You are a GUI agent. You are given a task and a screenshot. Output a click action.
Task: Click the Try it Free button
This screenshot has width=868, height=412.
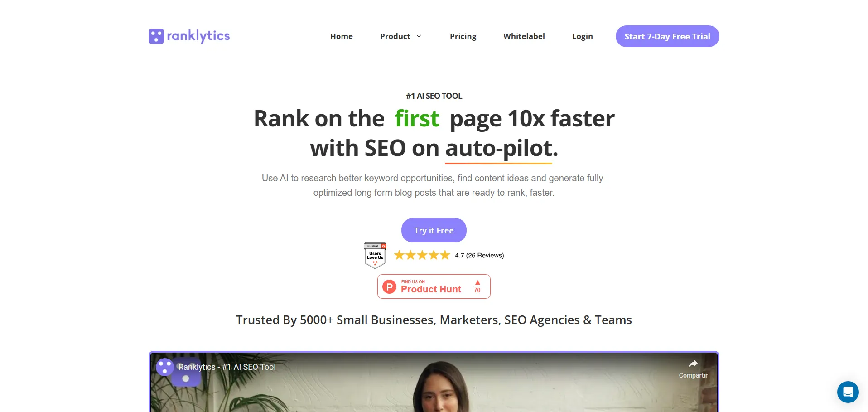434,230
